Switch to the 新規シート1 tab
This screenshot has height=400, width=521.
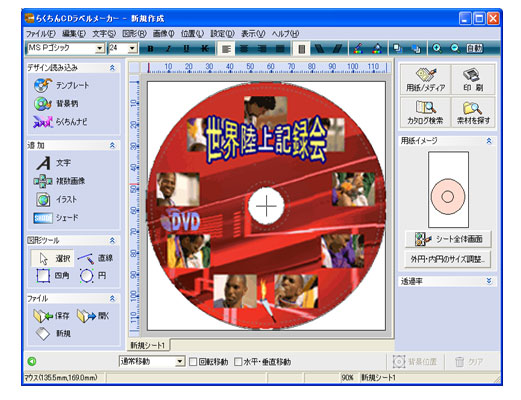(x=148, y=345)
